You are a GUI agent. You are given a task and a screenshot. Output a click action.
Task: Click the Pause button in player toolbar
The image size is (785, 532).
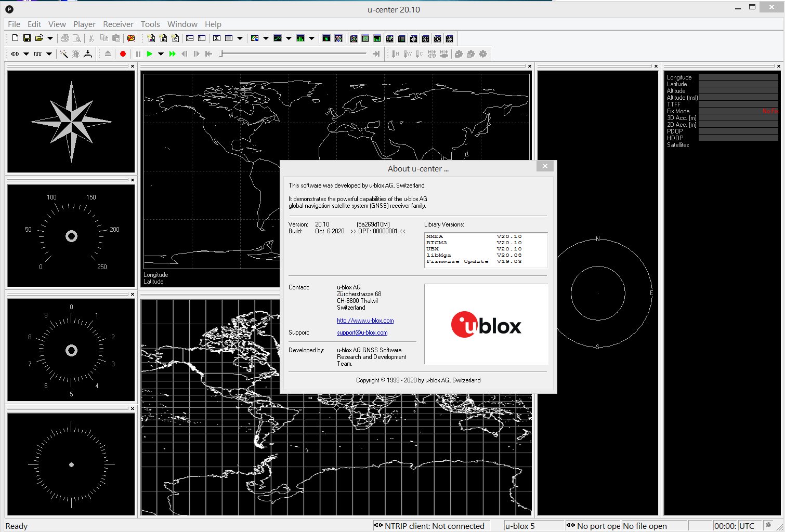[x=138, y=54]
